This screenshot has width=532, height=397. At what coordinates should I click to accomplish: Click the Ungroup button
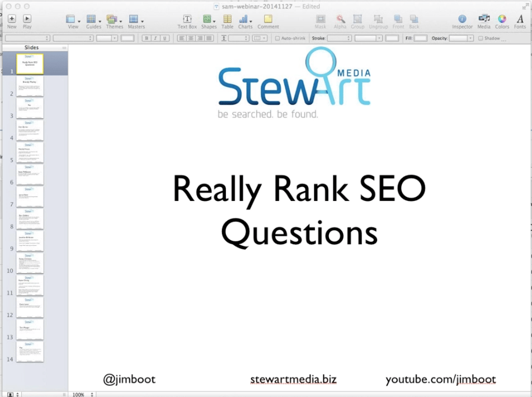click(378, 22)
